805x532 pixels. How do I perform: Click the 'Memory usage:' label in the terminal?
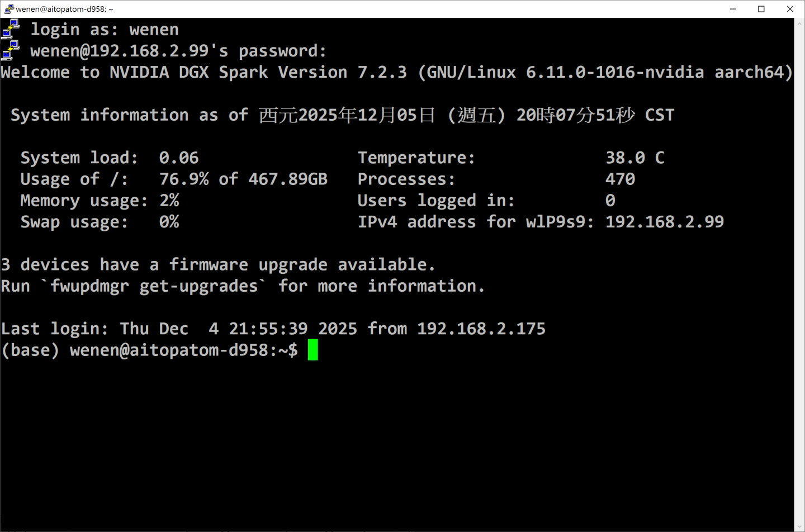84,201
